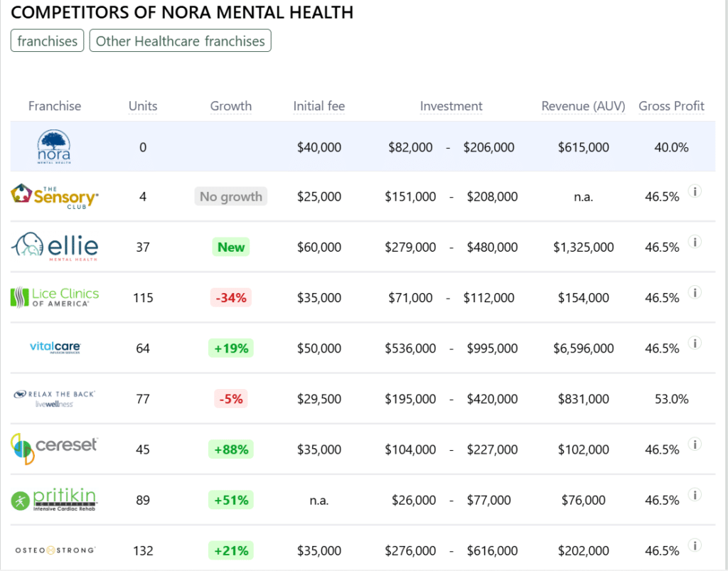Click the $154,000 revenue value

click(583, 297)
